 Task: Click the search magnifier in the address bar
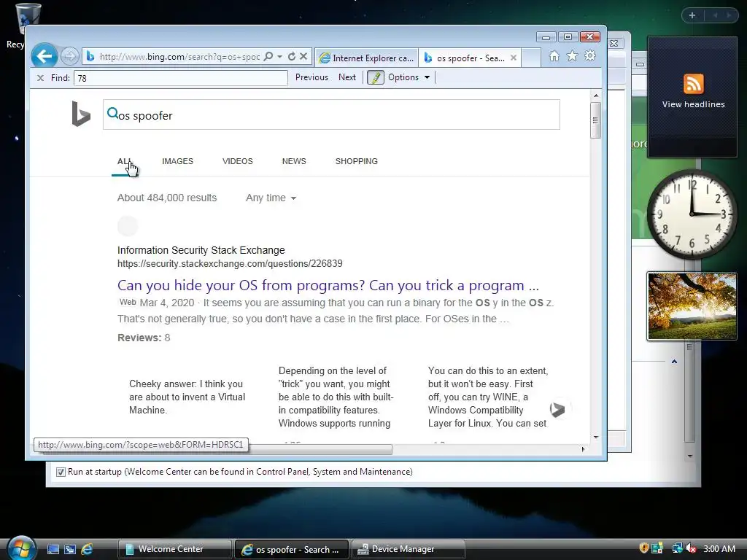click(x=268, y=56)
